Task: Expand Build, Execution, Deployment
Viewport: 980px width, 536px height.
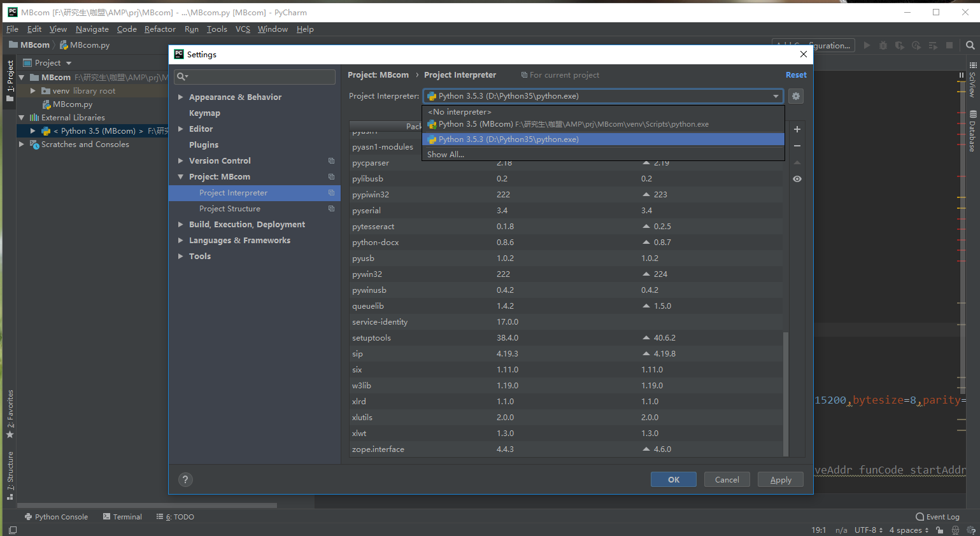Action: point(181,224)
